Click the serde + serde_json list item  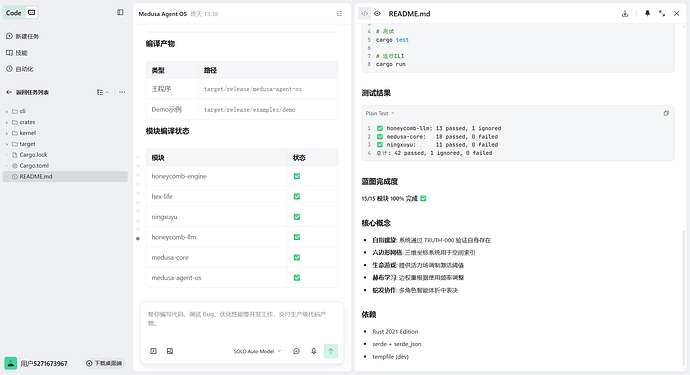point(396,344)
